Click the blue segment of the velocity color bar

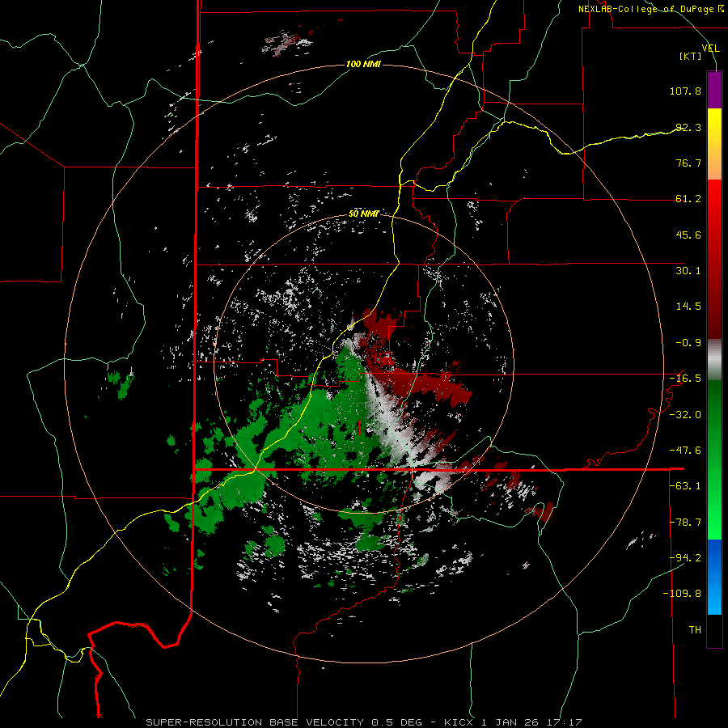pyautogui.click(x=714, y=577)
